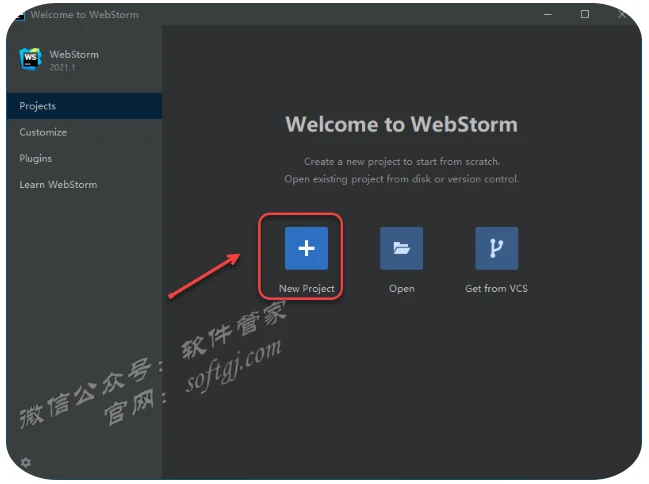This screenshot has width=649, height=484.
Task: Open the settings gear in the bottom-left corner
Action: click(x=26, y=462)
